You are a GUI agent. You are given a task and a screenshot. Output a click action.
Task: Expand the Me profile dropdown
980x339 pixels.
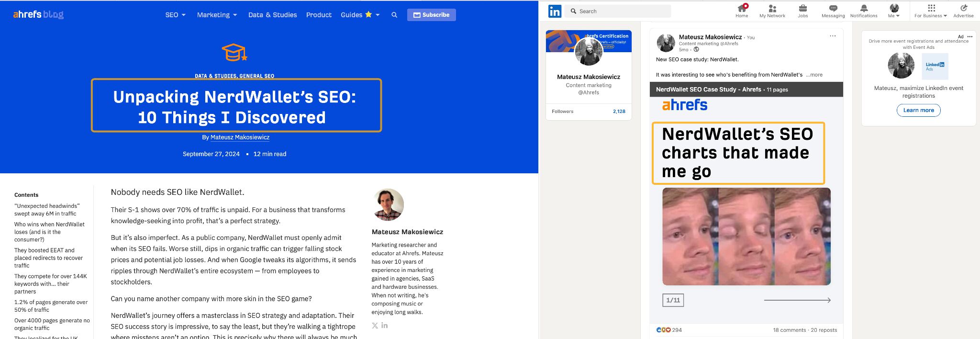click(894, 11)
